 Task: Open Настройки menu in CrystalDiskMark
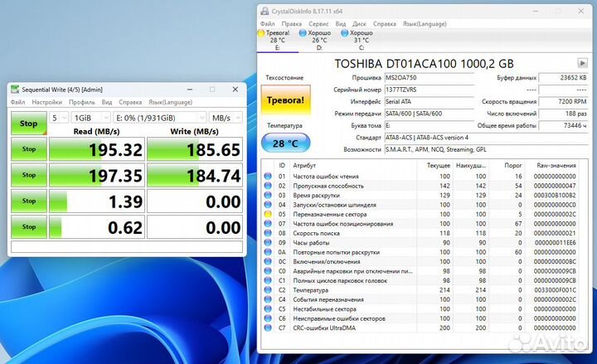pyautogui.click(x=46, y=102)
